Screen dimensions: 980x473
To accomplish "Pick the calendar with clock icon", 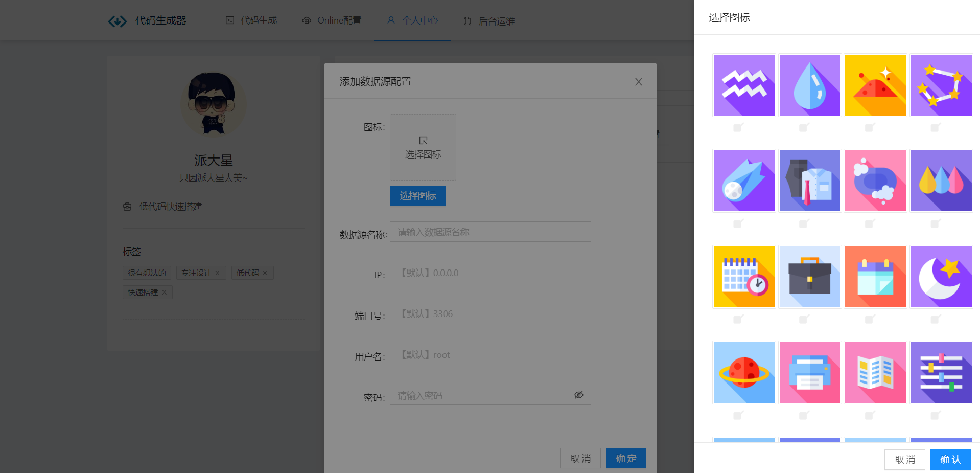I will coord(744,277).
